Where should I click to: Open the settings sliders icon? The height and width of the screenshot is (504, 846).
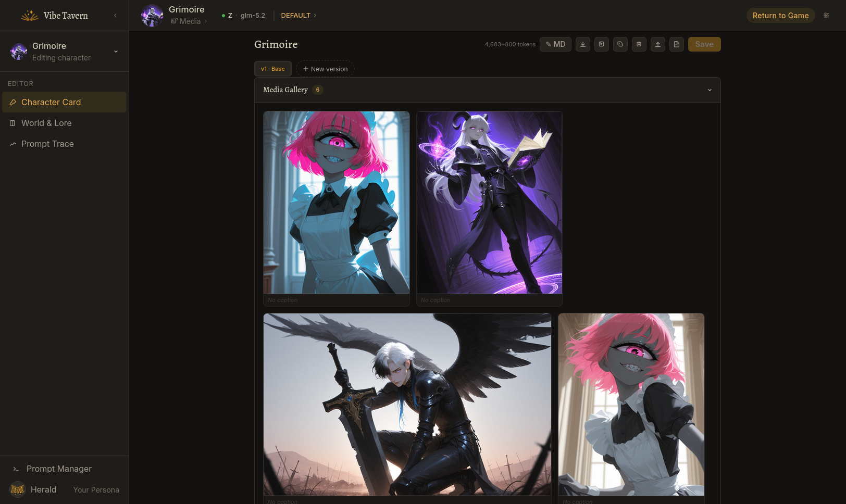pyautogui.click(x=826, y=16)
